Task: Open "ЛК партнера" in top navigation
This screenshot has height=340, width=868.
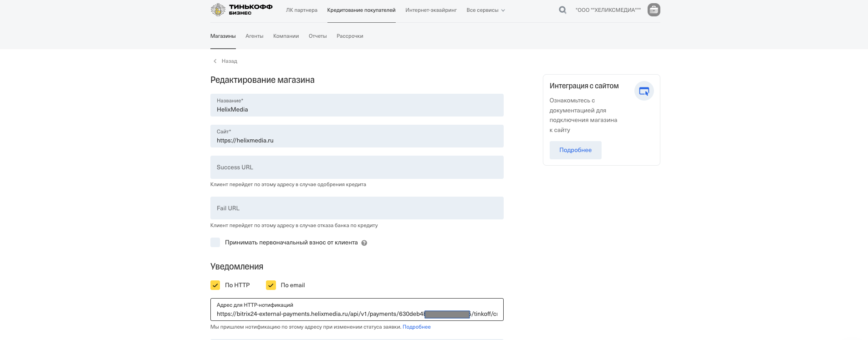Action: [301, 10]
